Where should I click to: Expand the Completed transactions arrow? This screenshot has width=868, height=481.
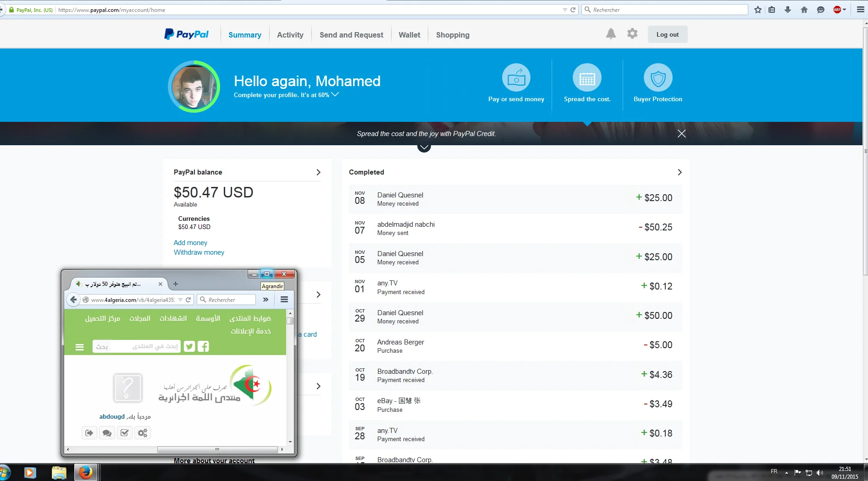tap(680, 172)
